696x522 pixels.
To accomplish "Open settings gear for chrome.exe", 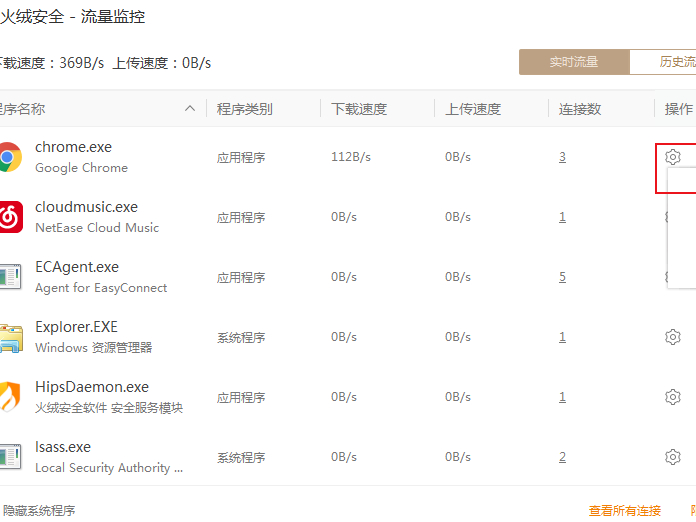I will tap(672, 157).
